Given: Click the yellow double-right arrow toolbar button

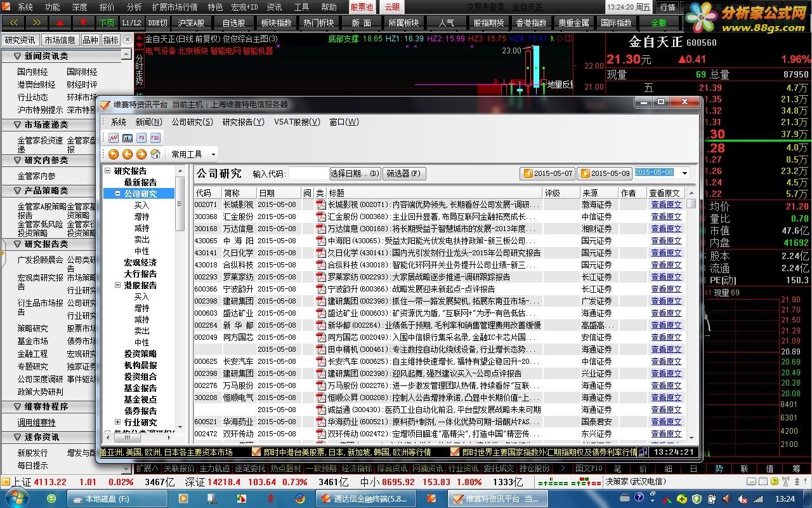Looking at the screenshot, I should (x=37, y=22).
